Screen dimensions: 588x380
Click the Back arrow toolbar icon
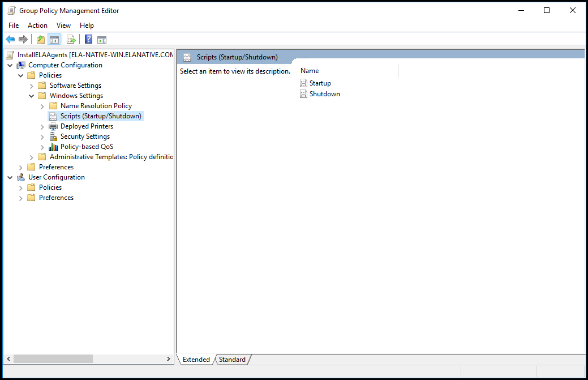(x=11, y=40)
